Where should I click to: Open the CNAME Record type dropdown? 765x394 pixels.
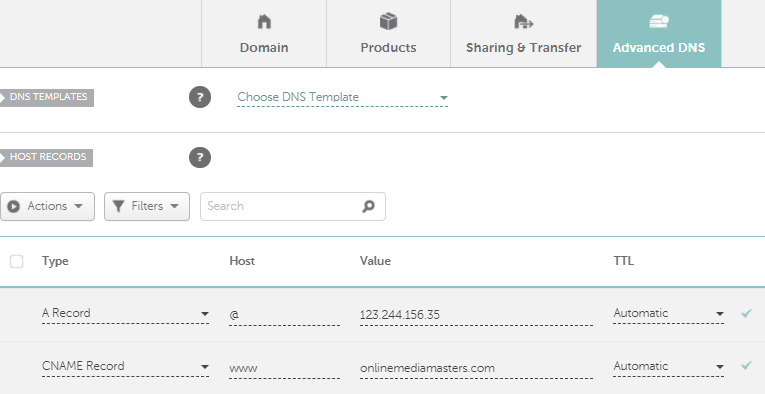click(x=125, y=367)
